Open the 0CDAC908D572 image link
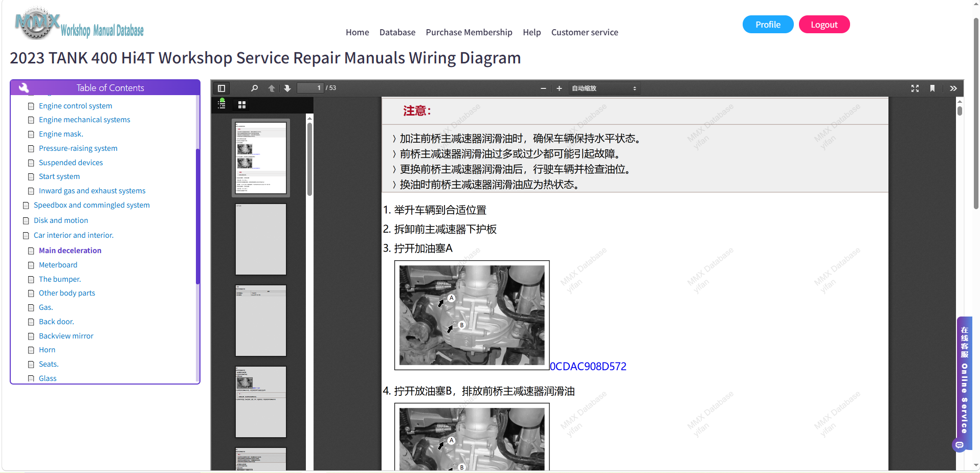The width and height of the screenshot is (980, 473). tap(588, 366)
